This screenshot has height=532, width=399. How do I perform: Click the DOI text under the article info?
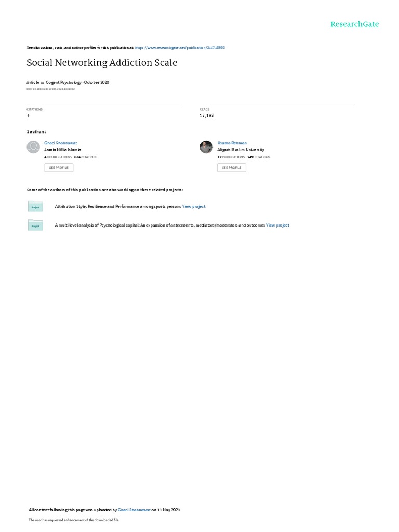[x=50, y=89]
